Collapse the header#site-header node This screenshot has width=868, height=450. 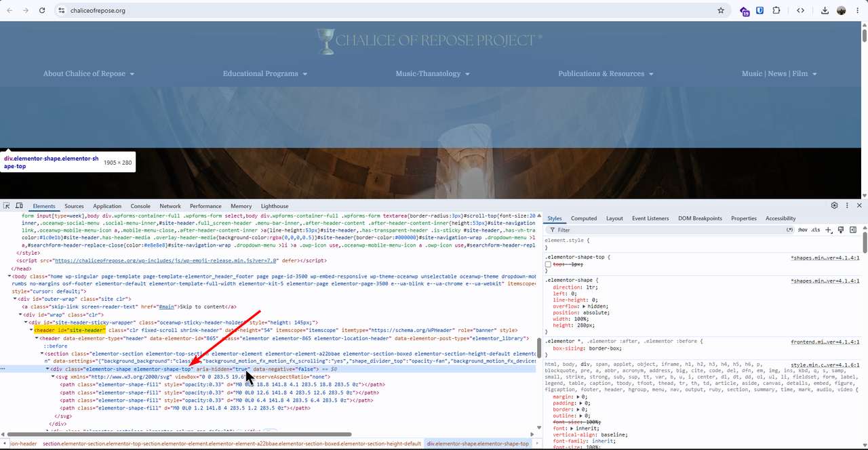coord(31,330)
